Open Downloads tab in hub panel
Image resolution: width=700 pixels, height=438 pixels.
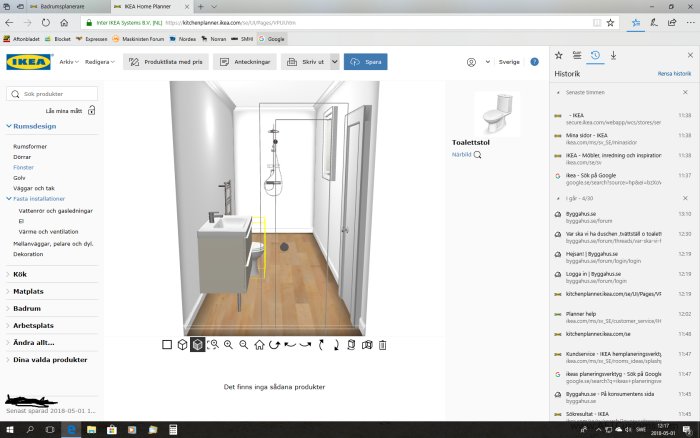click(x=613, y=55)
